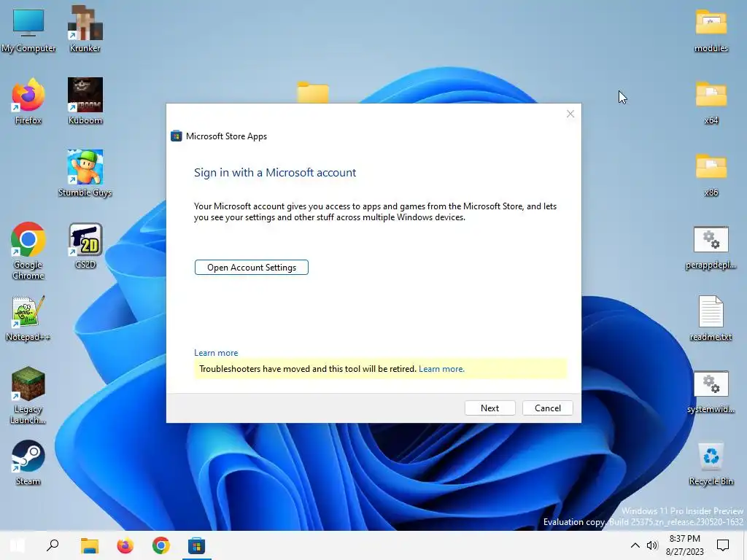Launch Krunker desktop shortcut
Screen dimensions: 747x560
[85, 29]
